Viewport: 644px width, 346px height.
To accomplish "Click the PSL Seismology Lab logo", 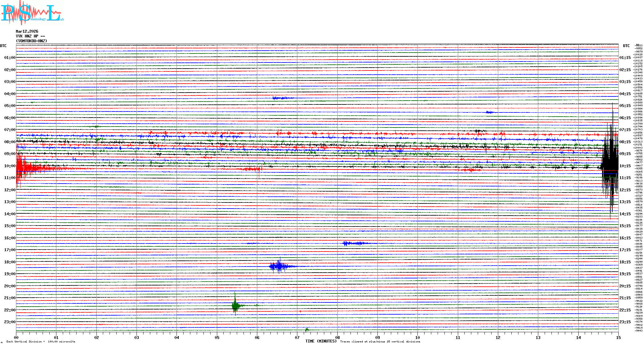I will [32, 13].
